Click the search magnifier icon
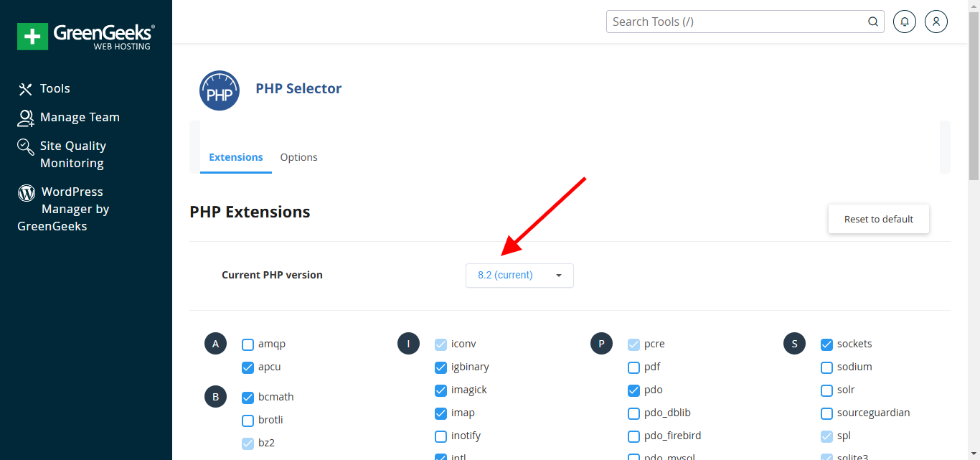This screenshot has height=460, width=980. click(x=873, y=22)
